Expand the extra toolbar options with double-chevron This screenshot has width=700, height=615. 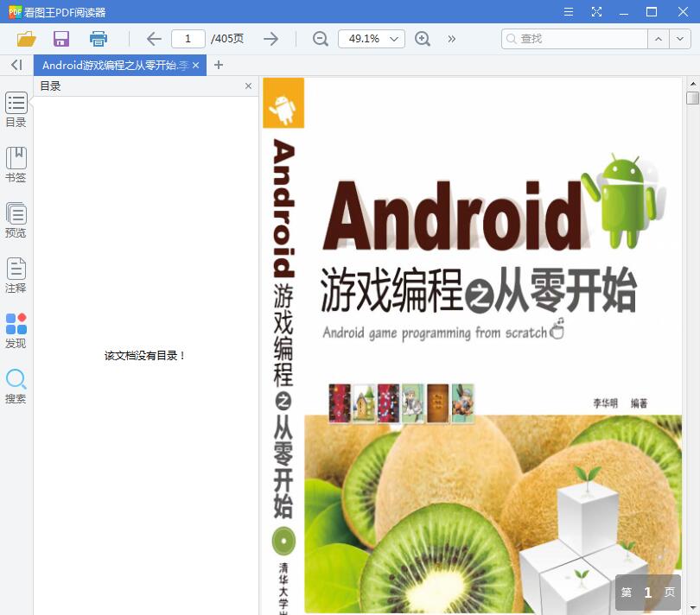click(x=450, y=39)
